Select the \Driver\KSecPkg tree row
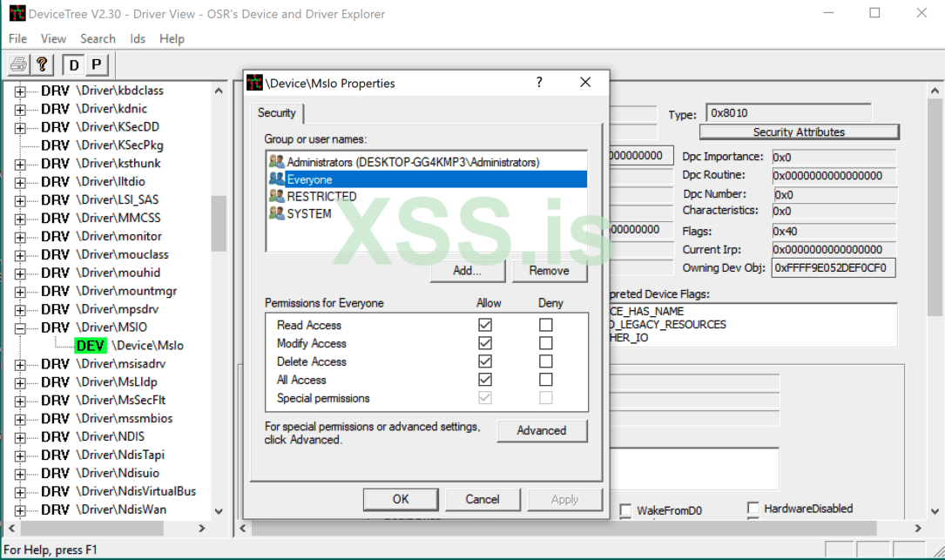The image size is (945, 560). click(119, 145)
